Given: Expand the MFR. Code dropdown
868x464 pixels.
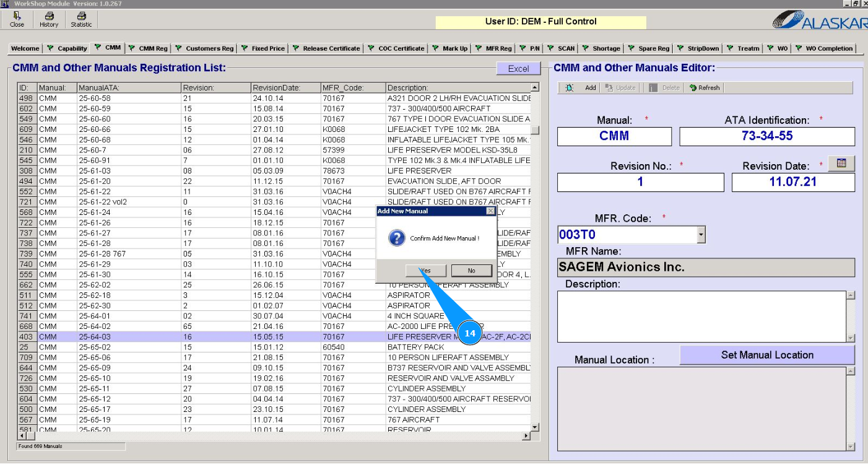Looking at the screenshot, I should coord(701,235).
